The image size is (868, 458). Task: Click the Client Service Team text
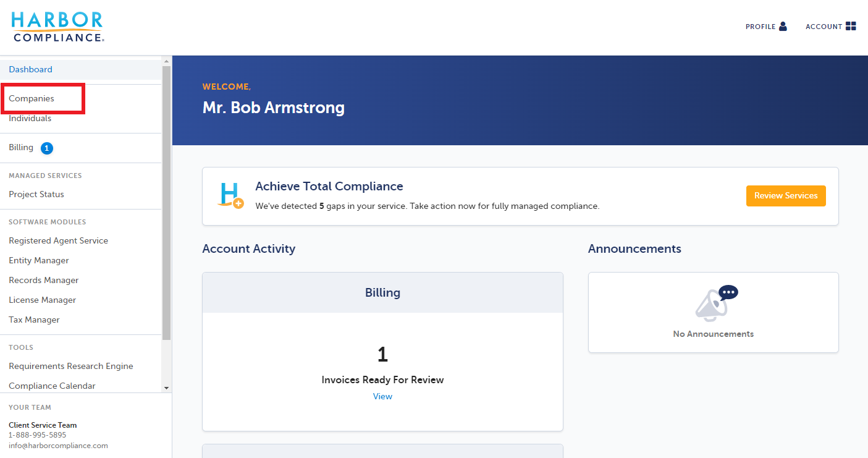point(43,425)
